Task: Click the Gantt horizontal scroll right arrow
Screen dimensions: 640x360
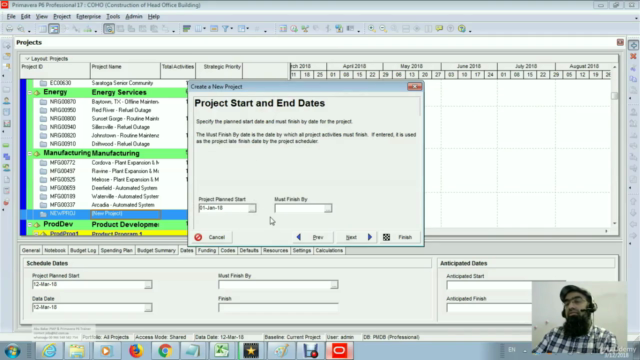Action: 606,231
